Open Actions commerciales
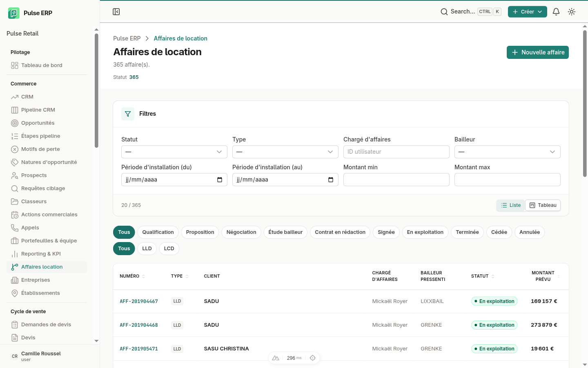 coord(47,215)
